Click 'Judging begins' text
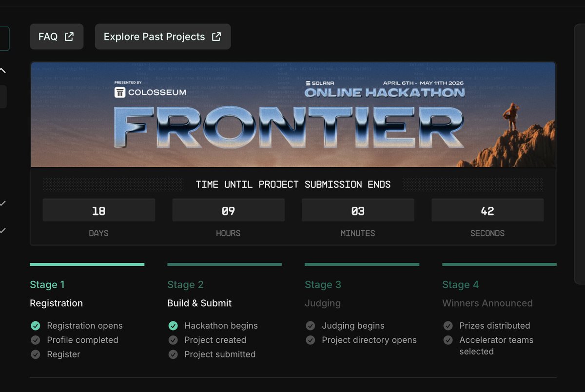This screenshot has height=392, width=585. (353, 326)
